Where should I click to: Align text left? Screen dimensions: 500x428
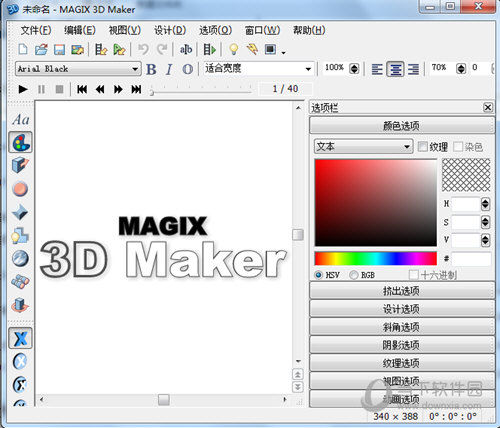tap(377, 69)
